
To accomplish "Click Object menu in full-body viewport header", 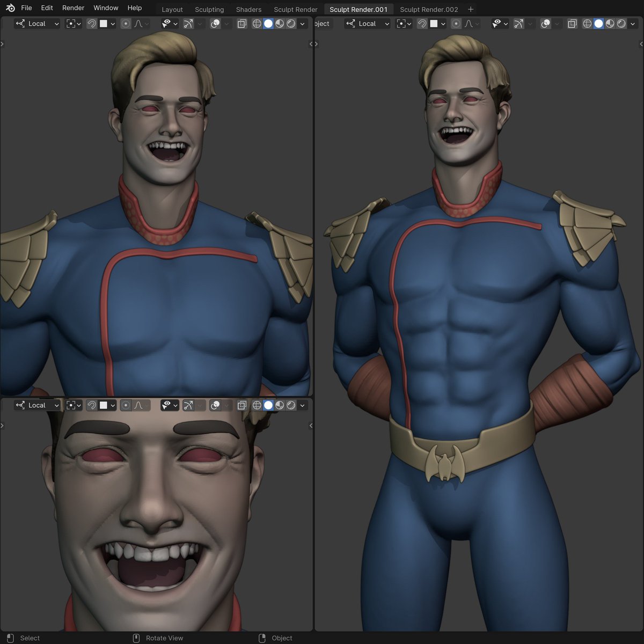I will pos(323,24).
